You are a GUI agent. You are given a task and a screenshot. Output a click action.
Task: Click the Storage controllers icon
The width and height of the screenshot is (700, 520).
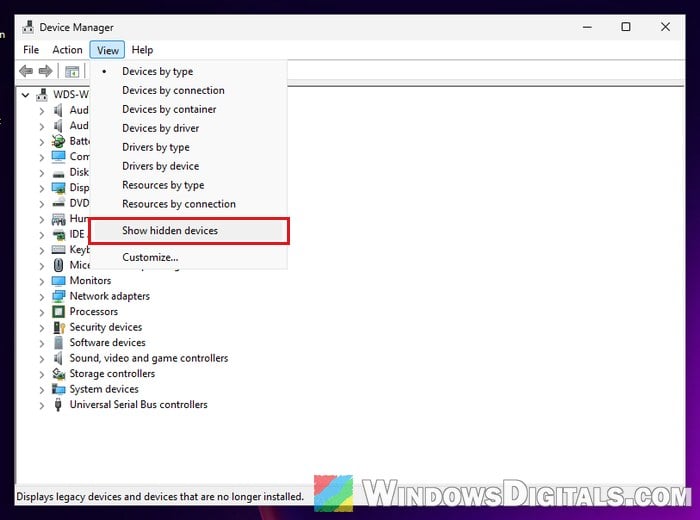click(x=58, y=374)
